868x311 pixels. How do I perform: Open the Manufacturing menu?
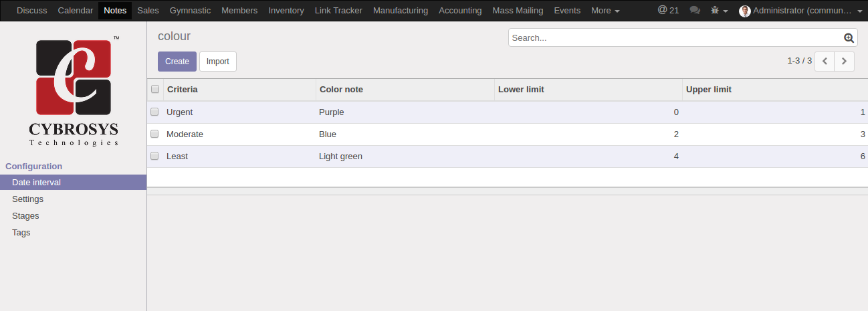[x=401, y=11]
